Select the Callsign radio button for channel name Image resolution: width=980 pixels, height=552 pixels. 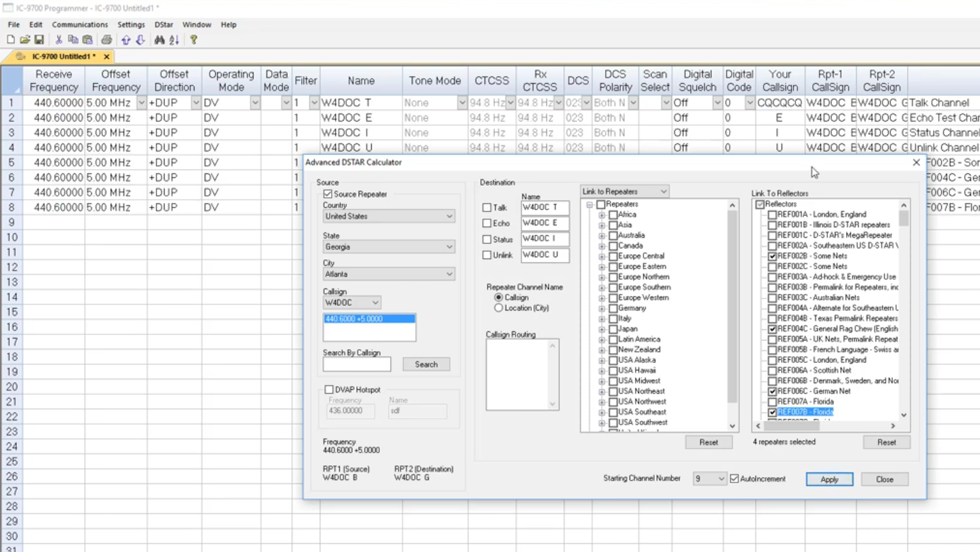click(x=499, y=297)
